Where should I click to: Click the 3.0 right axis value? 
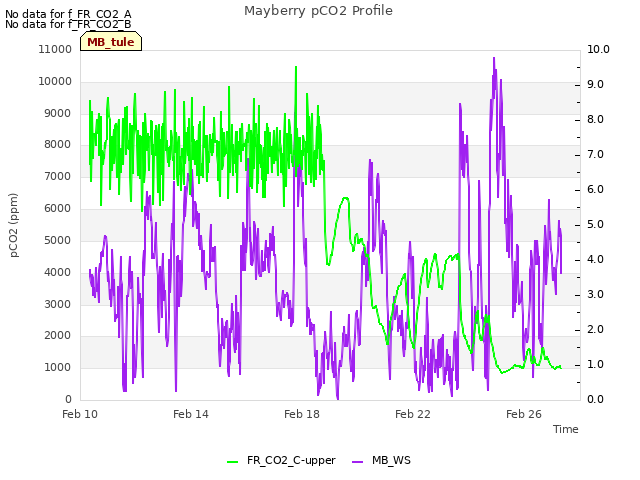(x=596, y=295)
